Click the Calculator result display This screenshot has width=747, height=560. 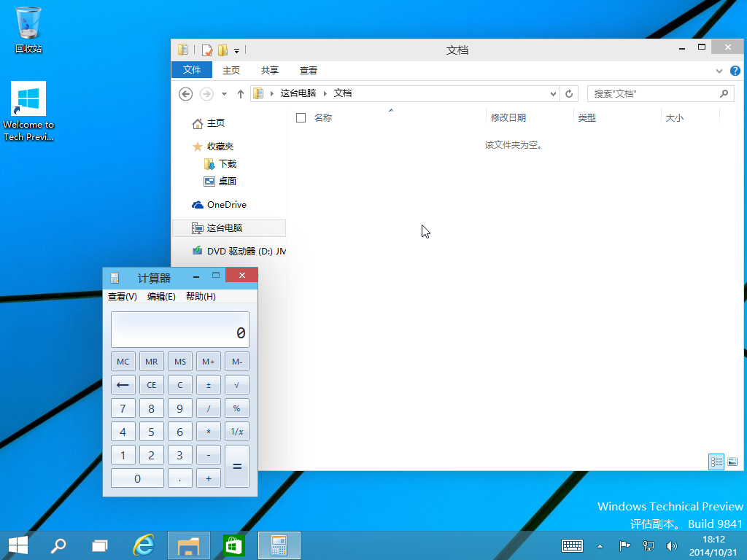click(x=180, y=330)
